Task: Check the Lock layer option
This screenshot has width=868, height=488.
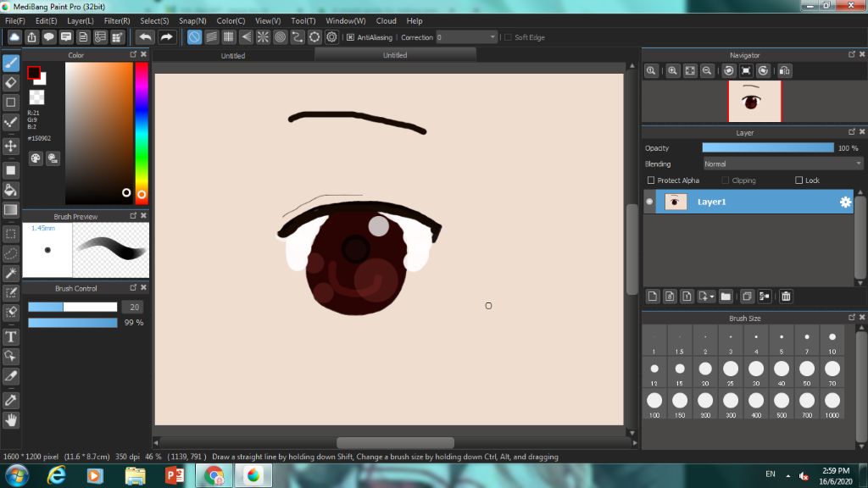Action: click(x=798, y=180)
